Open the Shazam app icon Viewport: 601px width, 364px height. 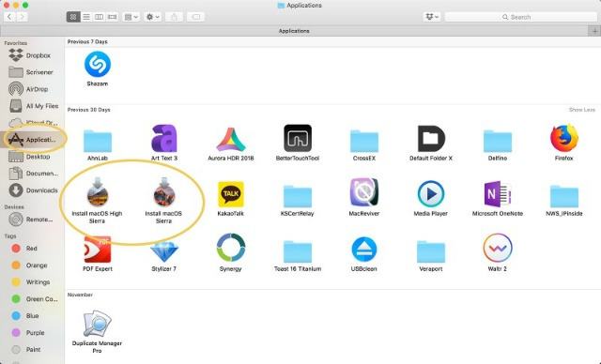click(x=98, y=65)
